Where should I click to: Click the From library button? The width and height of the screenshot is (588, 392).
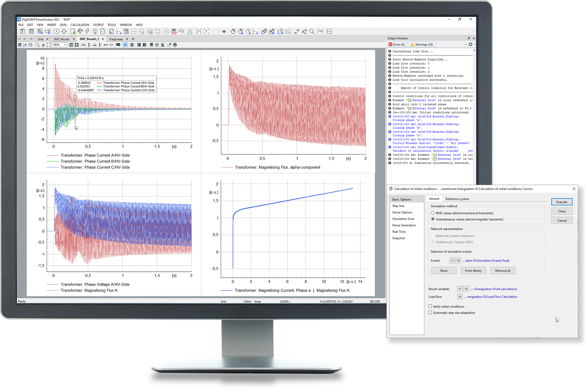click(x=473, y=270)
